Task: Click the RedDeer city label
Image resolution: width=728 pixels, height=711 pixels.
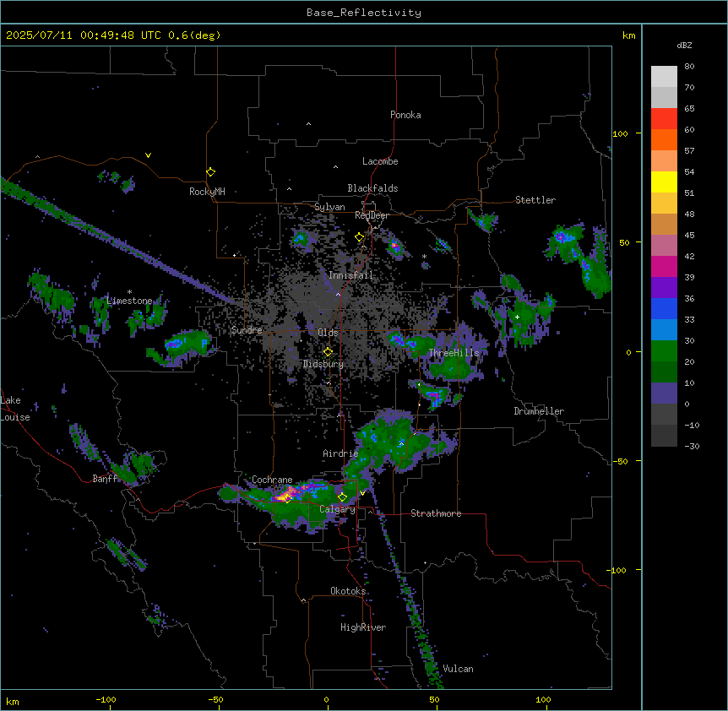Action: [x=372, y=215]
